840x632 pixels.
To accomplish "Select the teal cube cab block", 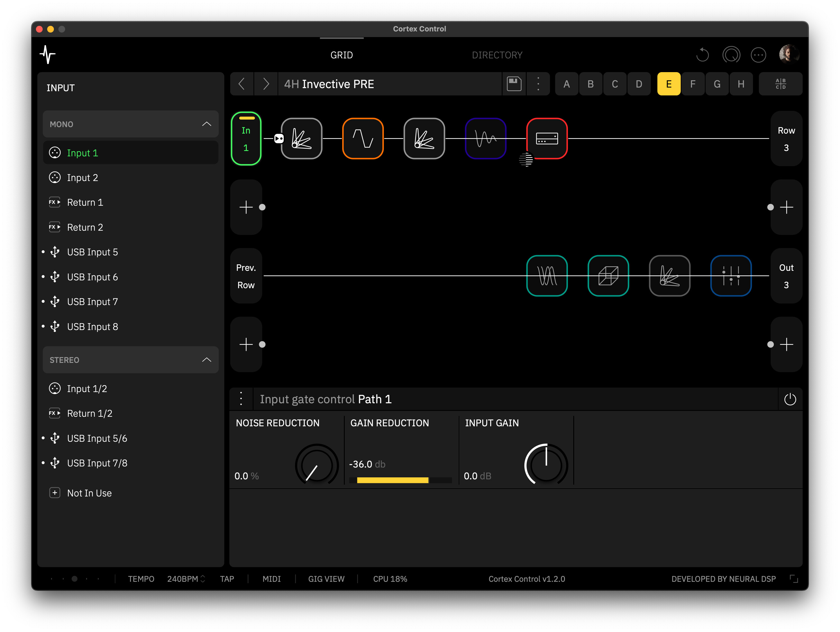I will [608, 276].
